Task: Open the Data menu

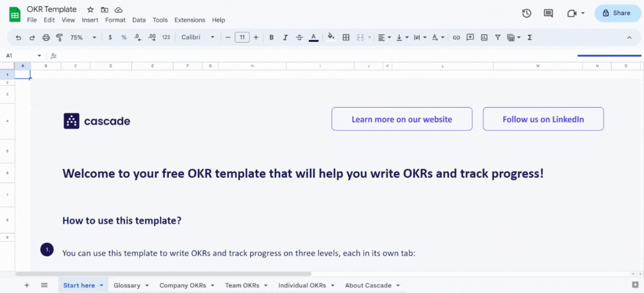Action: 139,20
